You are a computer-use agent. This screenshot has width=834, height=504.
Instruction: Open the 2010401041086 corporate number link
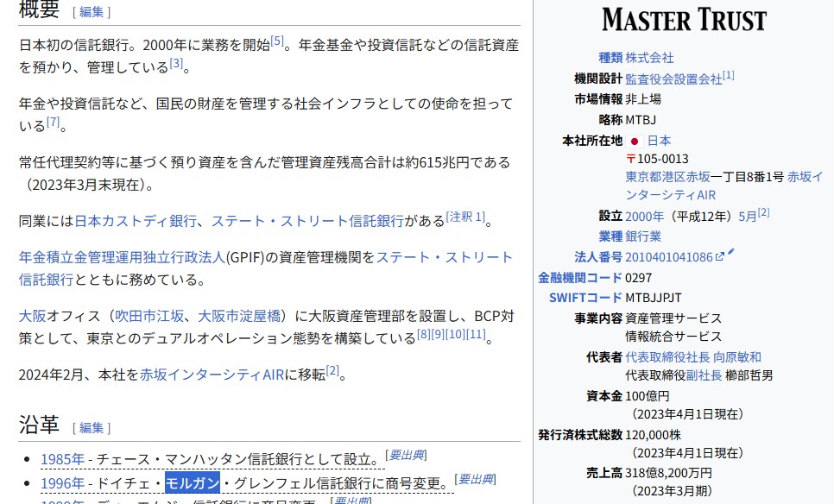(668, 257)
